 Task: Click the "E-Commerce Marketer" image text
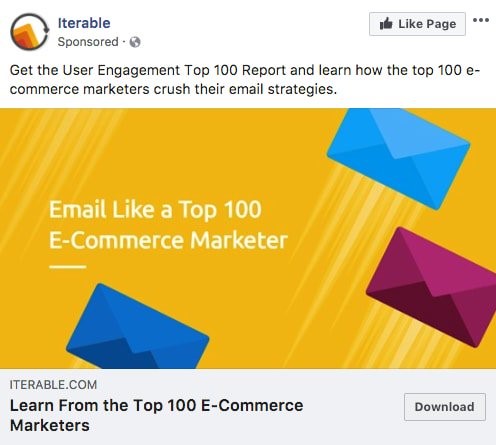click(168, 240)
